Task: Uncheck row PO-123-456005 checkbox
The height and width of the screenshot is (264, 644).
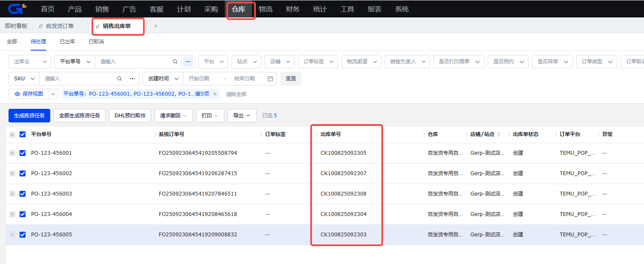Action: tap(23, 235)
